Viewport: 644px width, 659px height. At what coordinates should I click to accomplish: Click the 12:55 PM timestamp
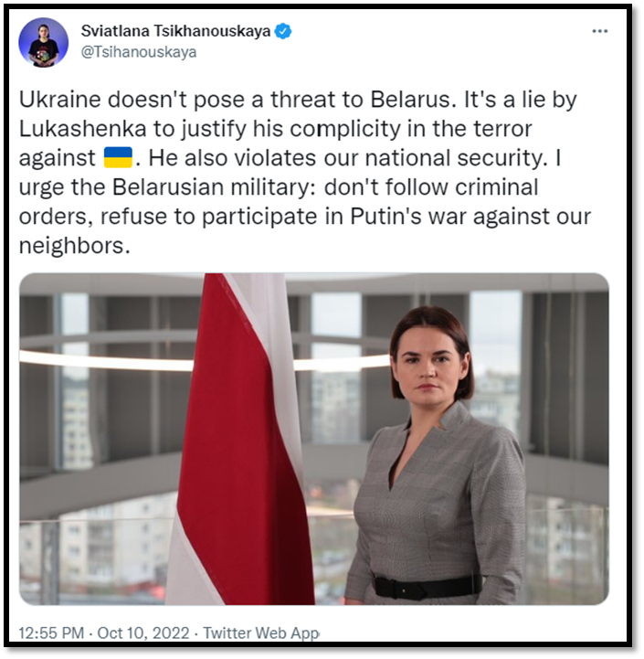coord(51,632)
